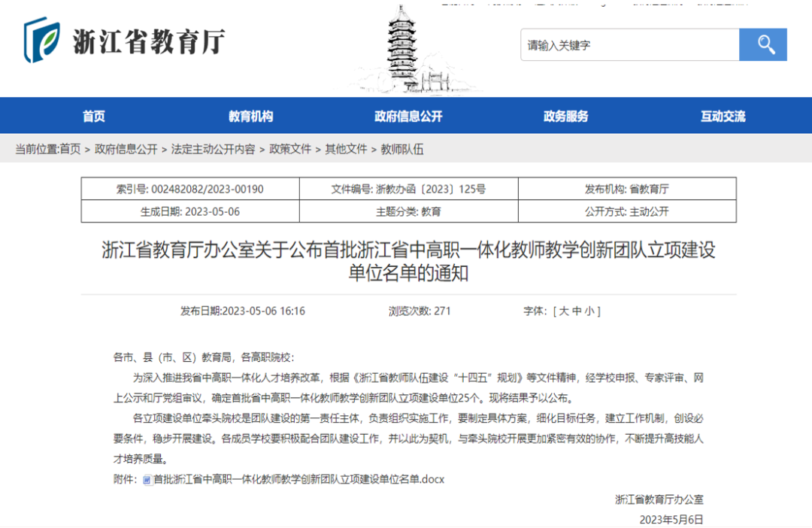This screenshot has width=812, height=528.
Task: Click the article headline about 教学创新团队
Action: click(x=408, y=261)
